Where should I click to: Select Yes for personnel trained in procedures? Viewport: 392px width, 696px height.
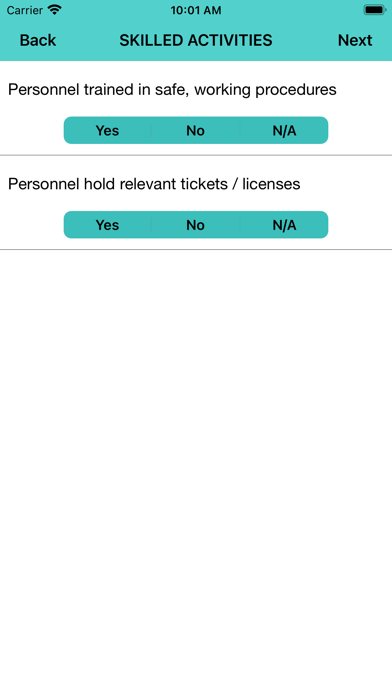(107, 130)
